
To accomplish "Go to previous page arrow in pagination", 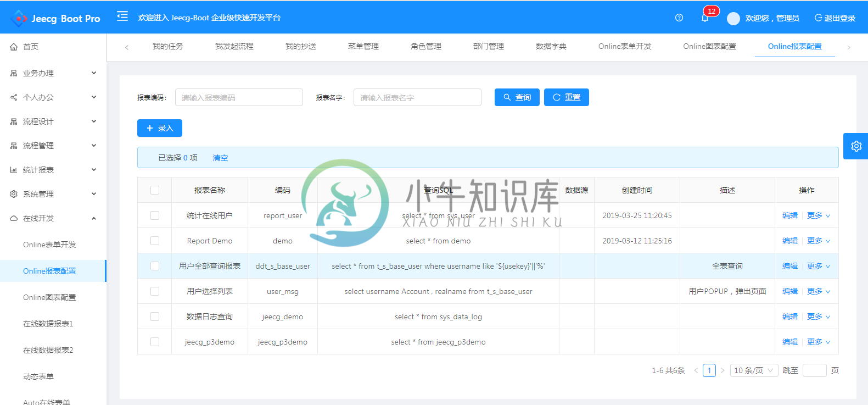I will (696, 370).
